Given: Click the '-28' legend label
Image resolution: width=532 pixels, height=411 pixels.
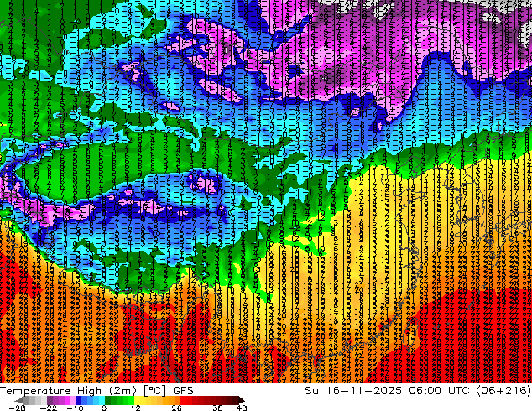Looking at the screenshot, I should (x=18, y=408).
